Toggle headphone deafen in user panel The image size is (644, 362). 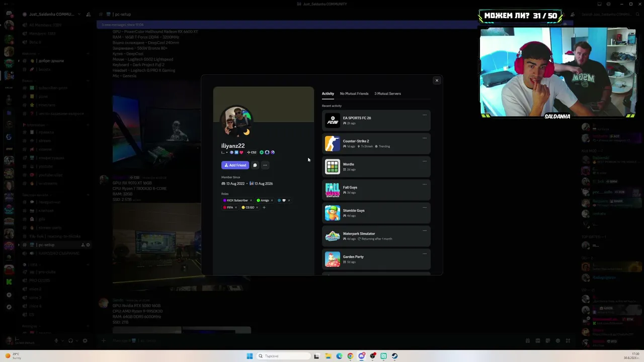point(70,341)
